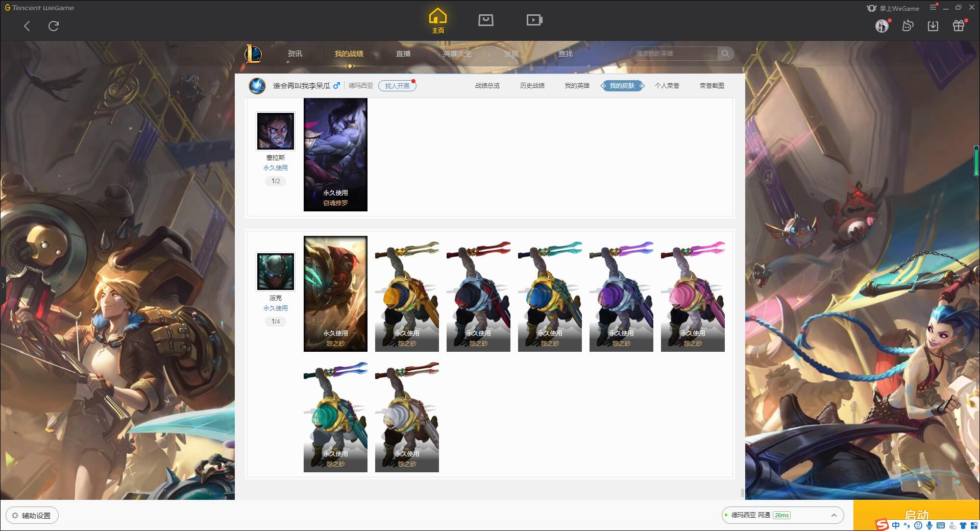Viewport: 980px width, 531px height.
Task: Open the 个人荣誉 sub-tab
Action: tap(667, 86)
